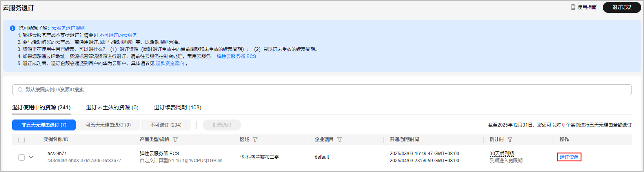Open 退款资金流向 link
The image size is (644, 172).
click(x=170, y=63)
